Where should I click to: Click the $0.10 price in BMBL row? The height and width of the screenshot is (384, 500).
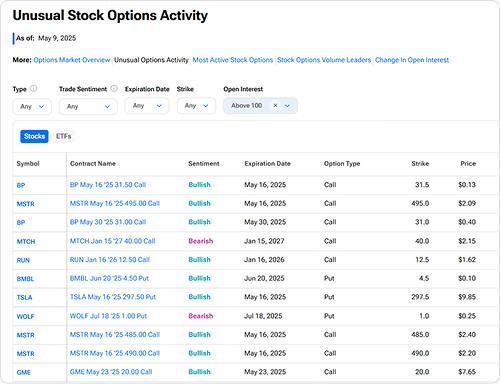click(467, 279)
